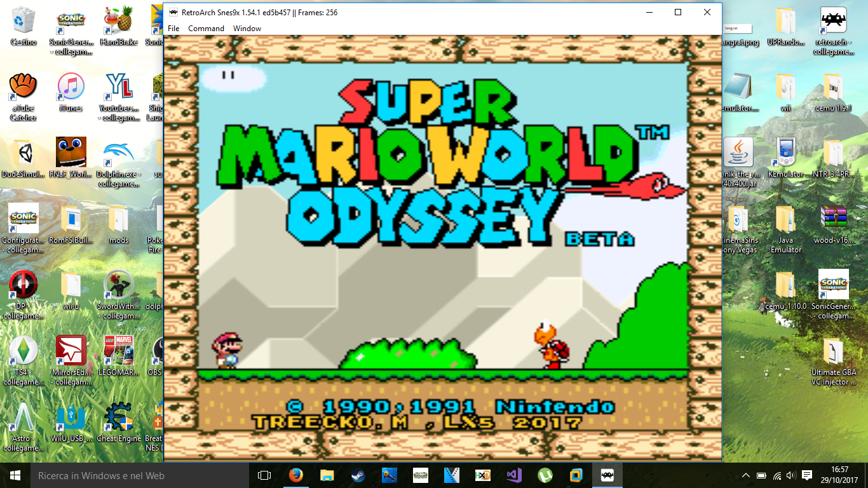Image resolution: width=868 pixels, height=488 pixels.
Task: Select the NTR 3.4PR... folder icon
Action: [833, 158]
